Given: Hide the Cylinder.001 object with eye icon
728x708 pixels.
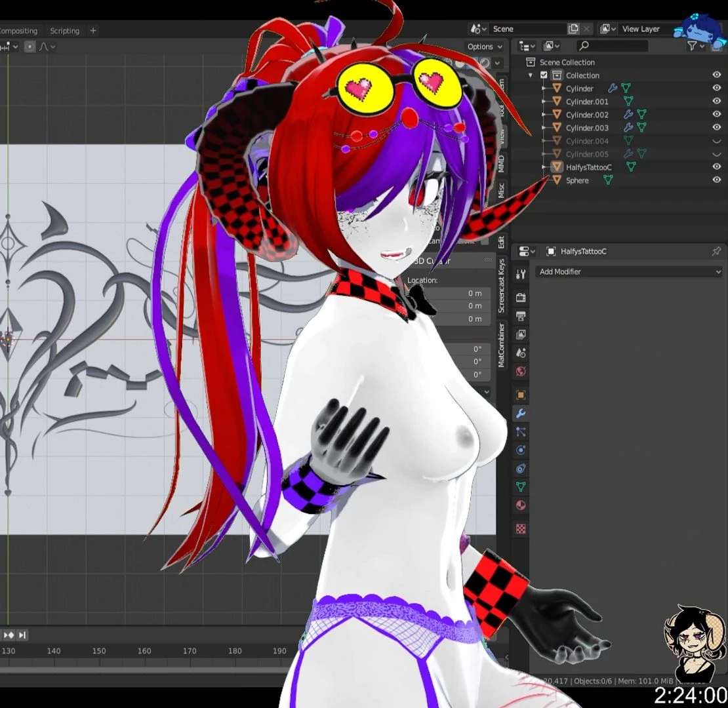Looking at the screenshot, I should [716, 102].
